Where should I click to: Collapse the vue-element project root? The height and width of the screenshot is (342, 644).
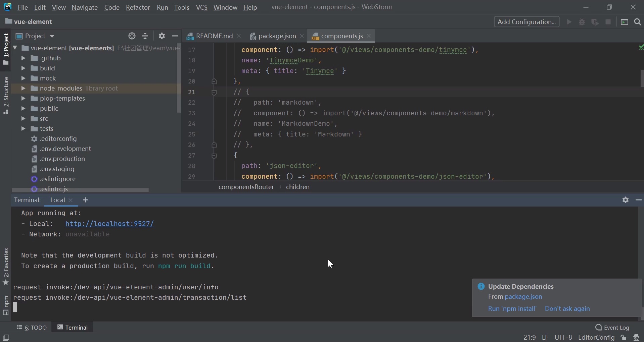(15, 48)
